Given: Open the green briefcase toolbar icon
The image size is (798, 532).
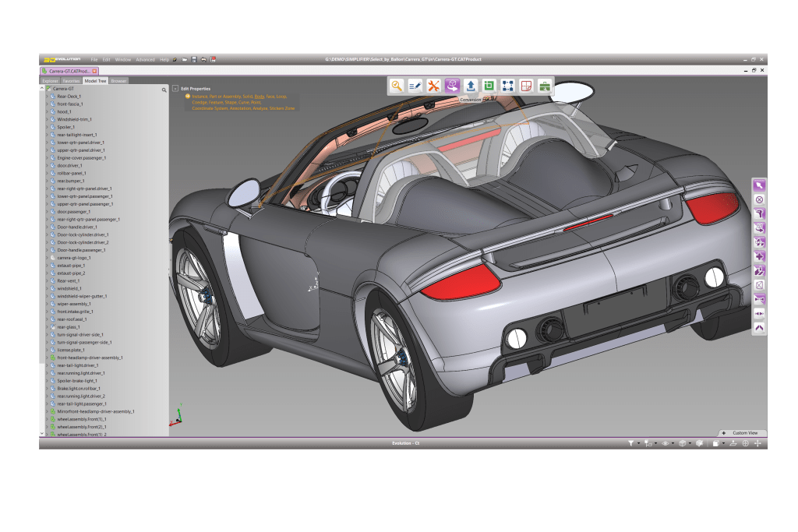Looking at the screenshot, I should tap(545, 86).
